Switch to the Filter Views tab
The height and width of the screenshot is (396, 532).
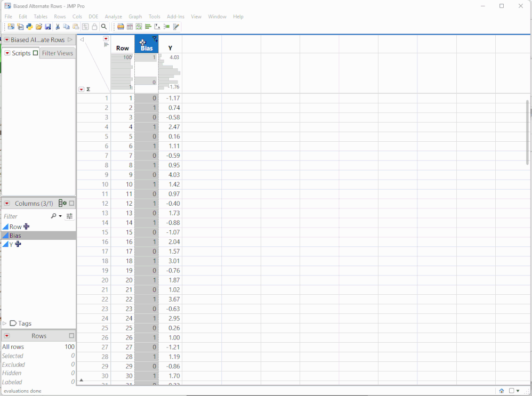tap(58, 53)
